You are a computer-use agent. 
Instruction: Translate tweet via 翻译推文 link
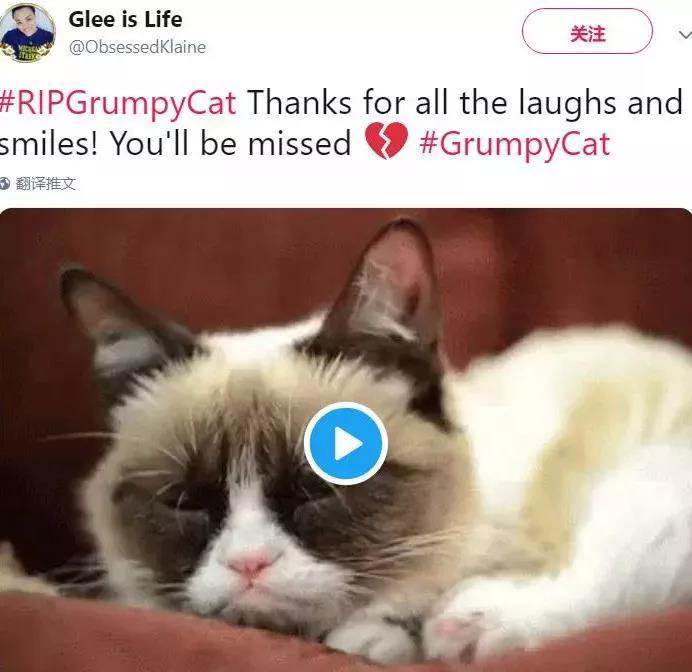click(x=45, y=183)
